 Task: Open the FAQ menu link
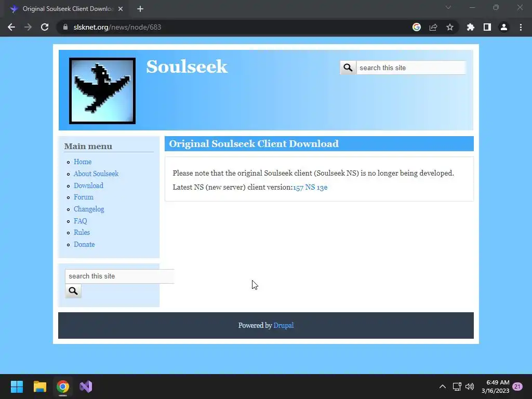[x=81, y=221]
